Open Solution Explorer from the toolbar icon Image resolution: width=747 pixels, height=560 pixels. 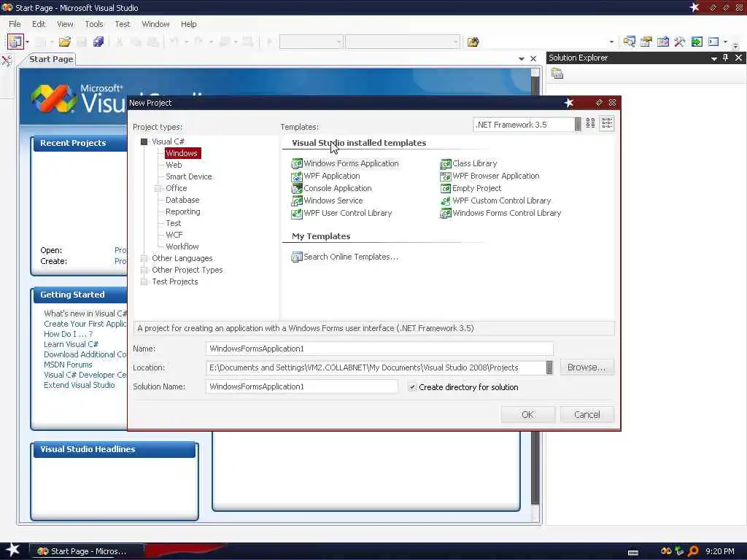pyautogui.click(x=629, y=42)
